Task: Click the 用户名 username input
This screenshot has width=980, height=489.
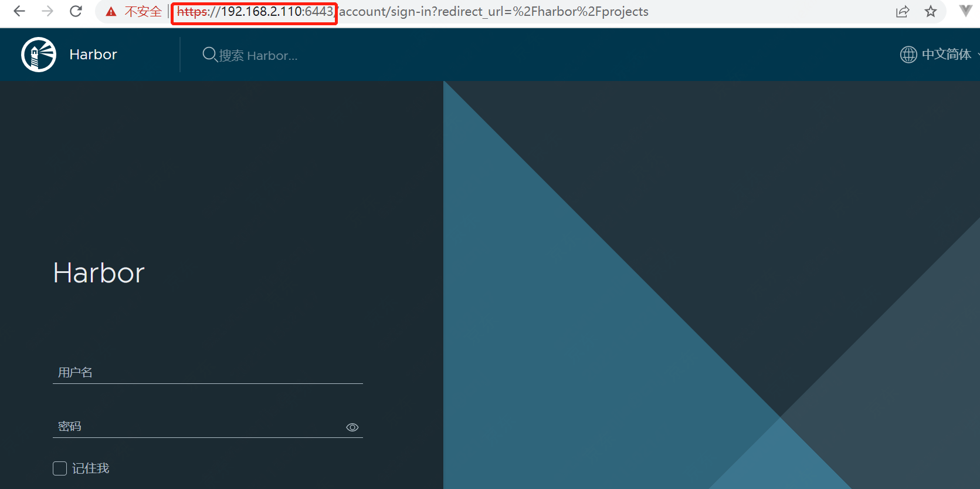Action: (x=208, y=372)
